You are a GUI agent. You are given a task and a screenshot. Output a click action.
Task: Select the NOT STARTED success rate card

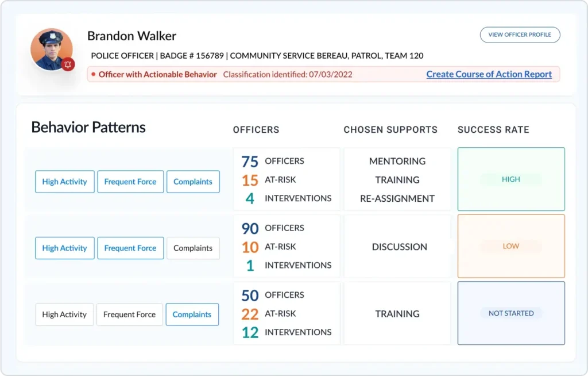511,313
